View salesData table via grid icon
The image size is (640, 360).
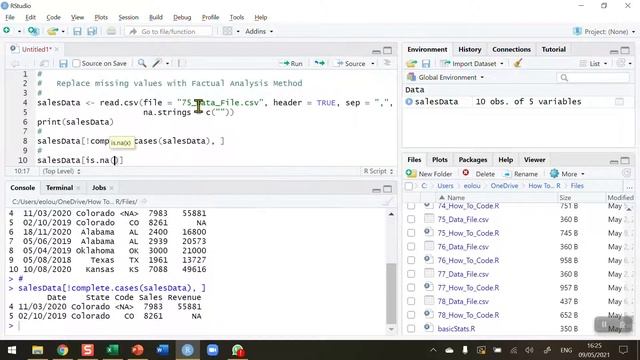619,102
